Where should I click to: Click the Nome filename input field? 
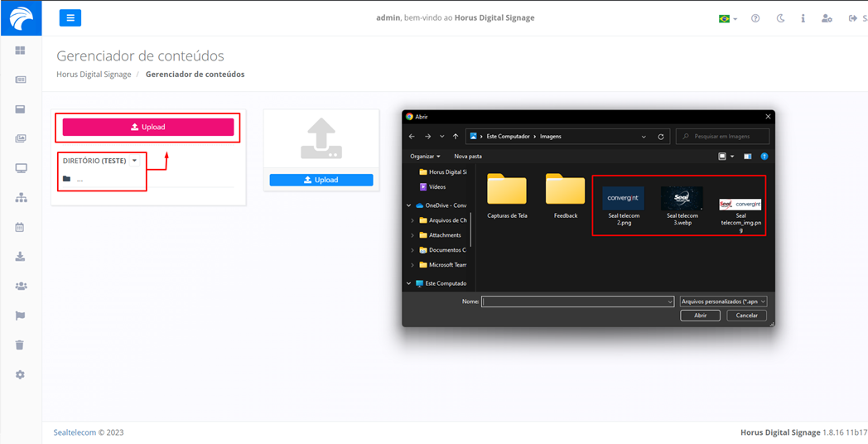tap(577, 302)
